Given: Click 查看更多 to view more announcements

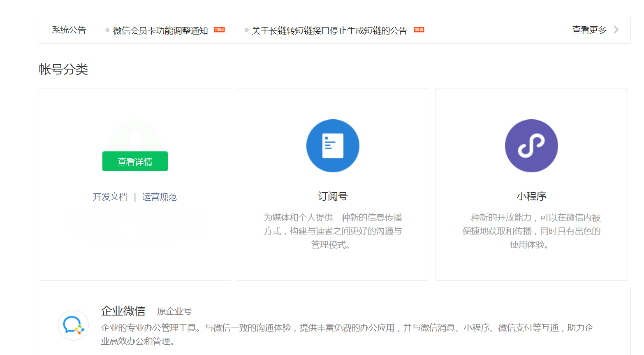Looking at the screenshot, I should point(589,30).
